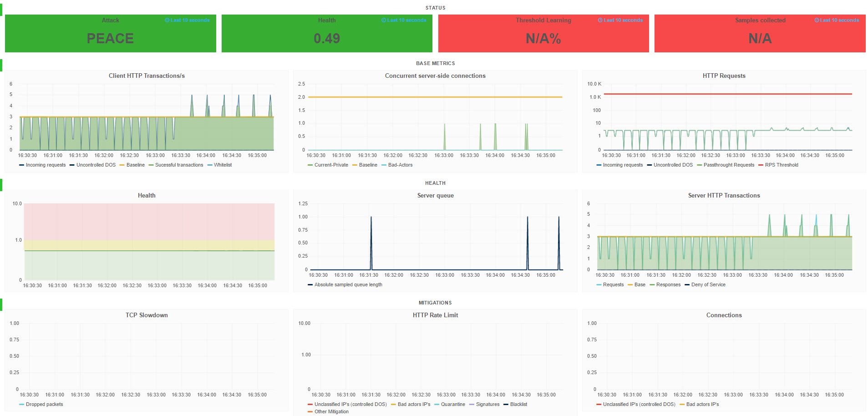Screen dimensions: 868x416
Task: Toggle Bad actors IP's in HTTP Rate Limit legend
Action: 414,405
